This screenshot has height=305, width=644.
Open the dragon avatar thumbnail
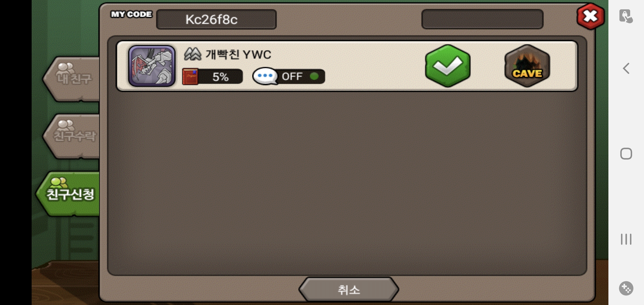click(152, 66)
